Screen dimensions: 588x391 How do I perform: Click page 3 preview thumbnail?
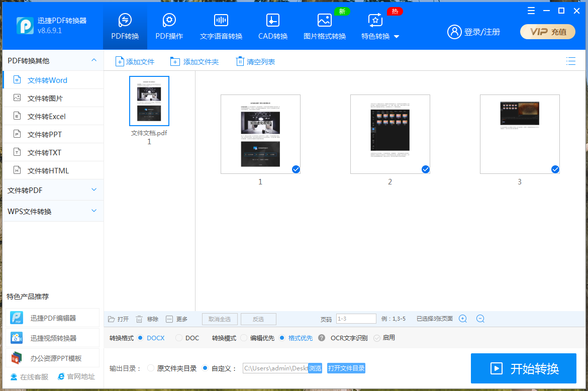(520, 134)
